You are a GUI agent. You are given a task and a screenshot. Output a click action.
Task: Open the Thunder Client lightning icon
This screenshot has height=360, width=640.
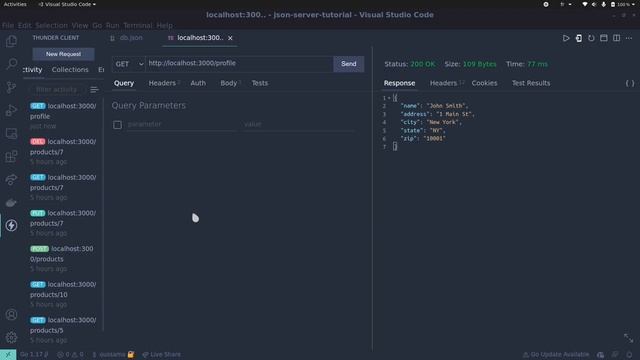point(11,225)
